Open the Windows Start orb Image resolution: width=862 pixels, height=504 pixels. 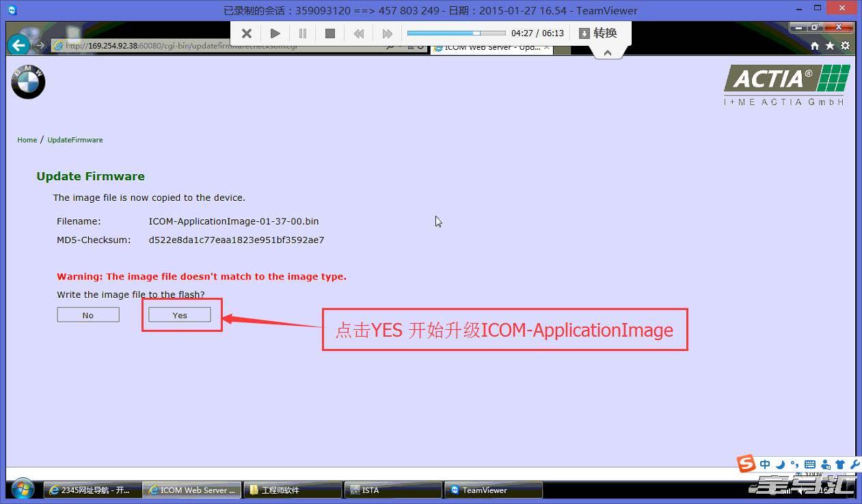(x=23, y=489)
